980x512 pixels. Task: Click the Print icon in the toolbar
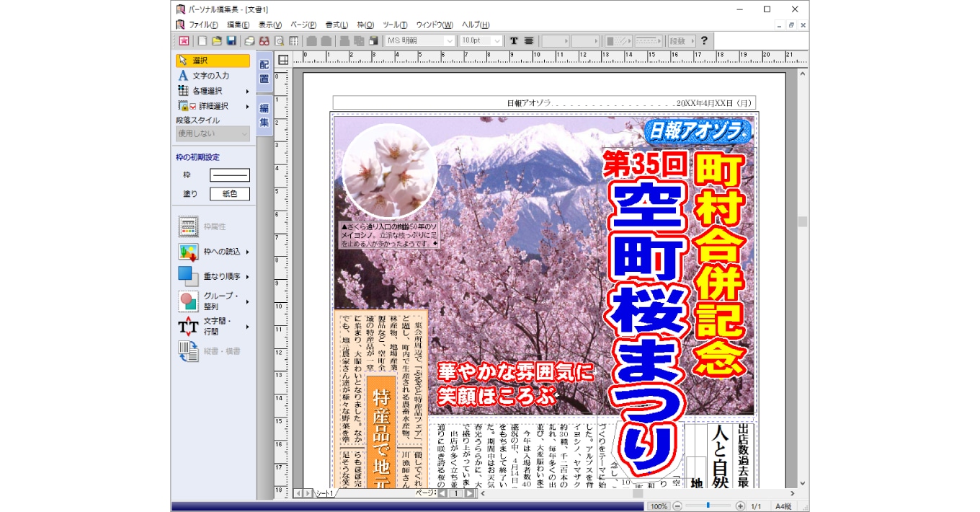248,41
